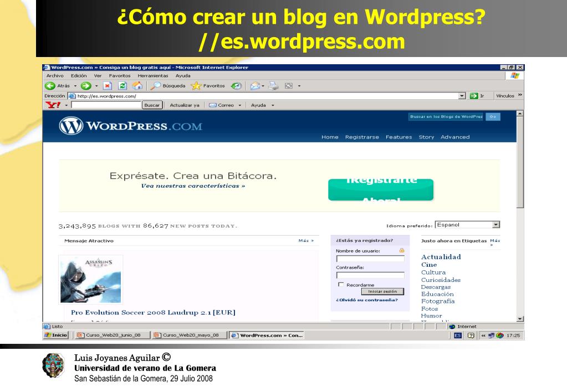
Task: Click the vertical scrollbar thumb
Action: (520, 162)
